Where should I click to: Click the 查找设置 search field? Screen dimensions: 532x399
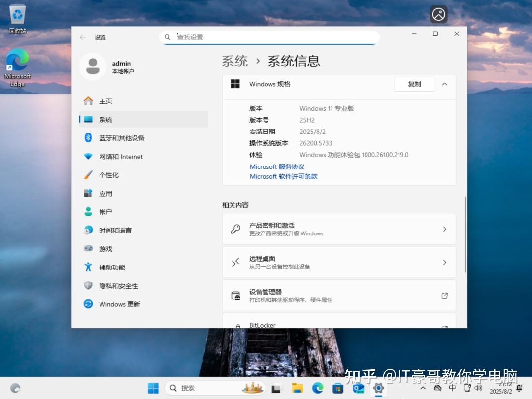point(269,37)
